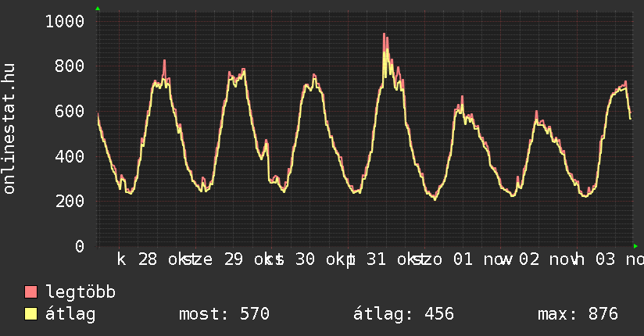Click the 'most: 570' statistic
The image size is (644, 336).
click(224, 314)
